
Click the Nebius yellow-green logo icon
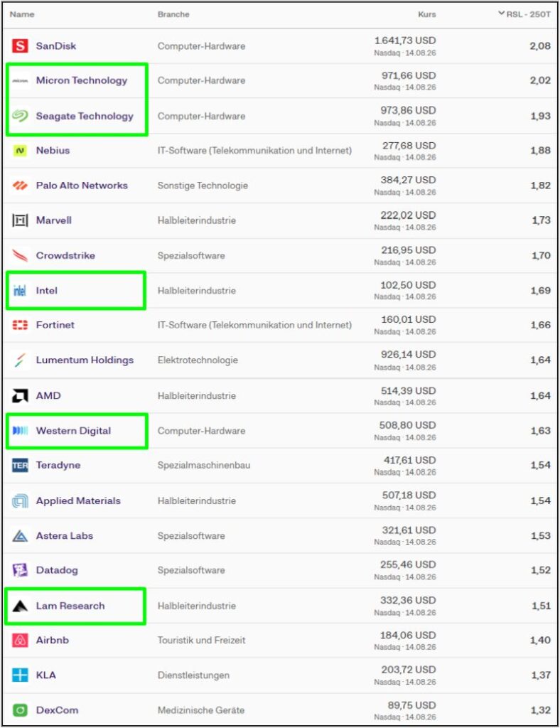coord(20,151)
